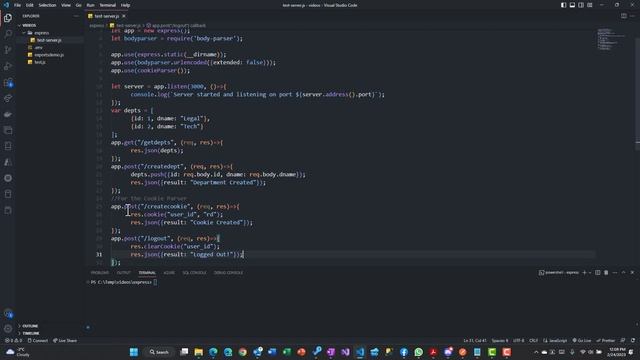640x360 pixels.
Task: Switch to the OUTPUT panel tab
Action: tap(124, 273)
